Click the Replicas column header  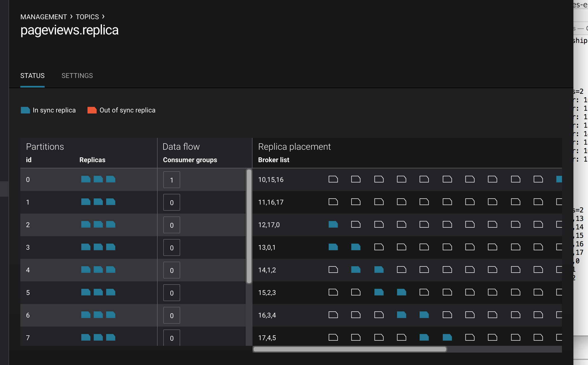[92, 160]
